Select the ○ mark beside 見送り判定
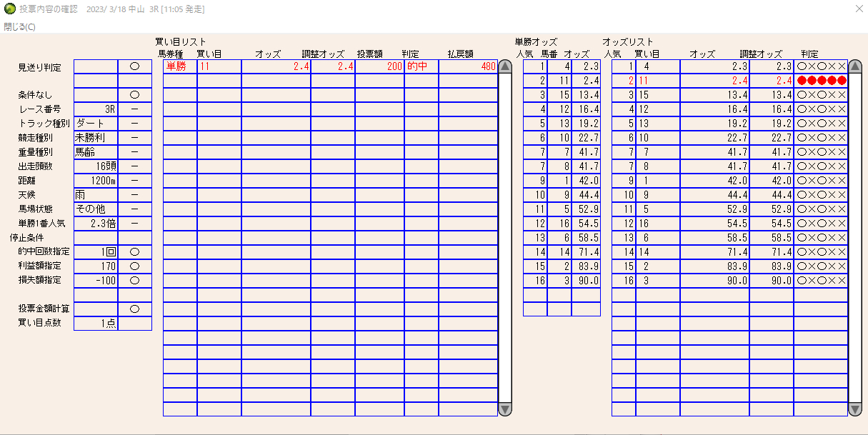Viewport: 868px width, 435px height. (x=134, y=66)
